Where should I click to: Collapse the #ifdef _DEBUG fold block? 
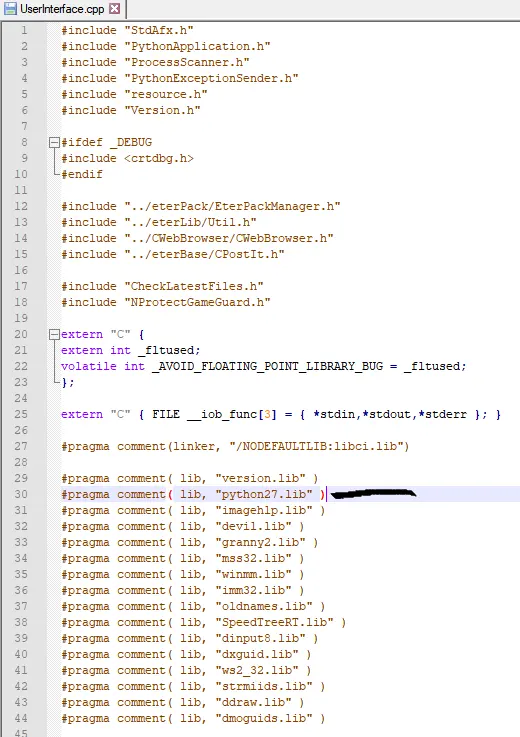pos(55,142)
